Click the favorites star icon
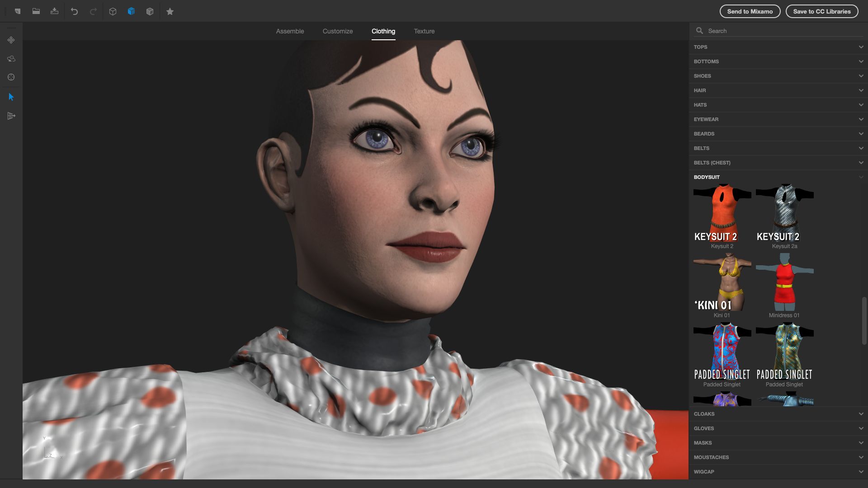The height and width of the screenshot is (488, 868). tap(170, 11)
